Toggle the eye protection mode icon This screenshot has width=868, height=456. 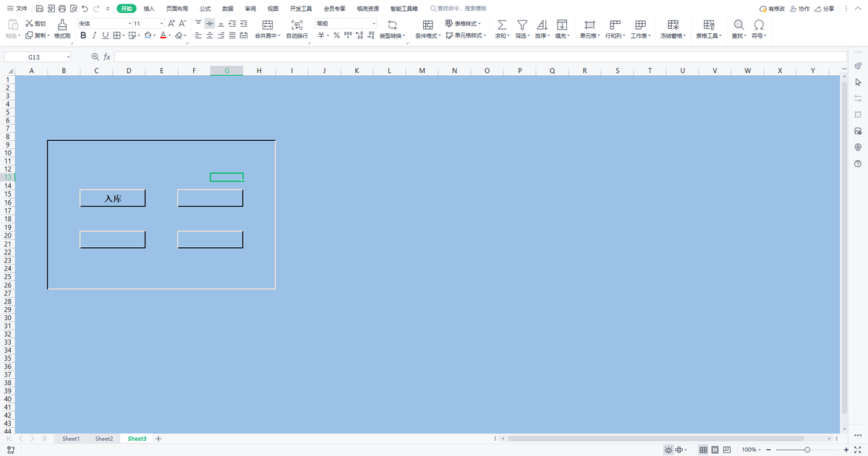point(668,449)
